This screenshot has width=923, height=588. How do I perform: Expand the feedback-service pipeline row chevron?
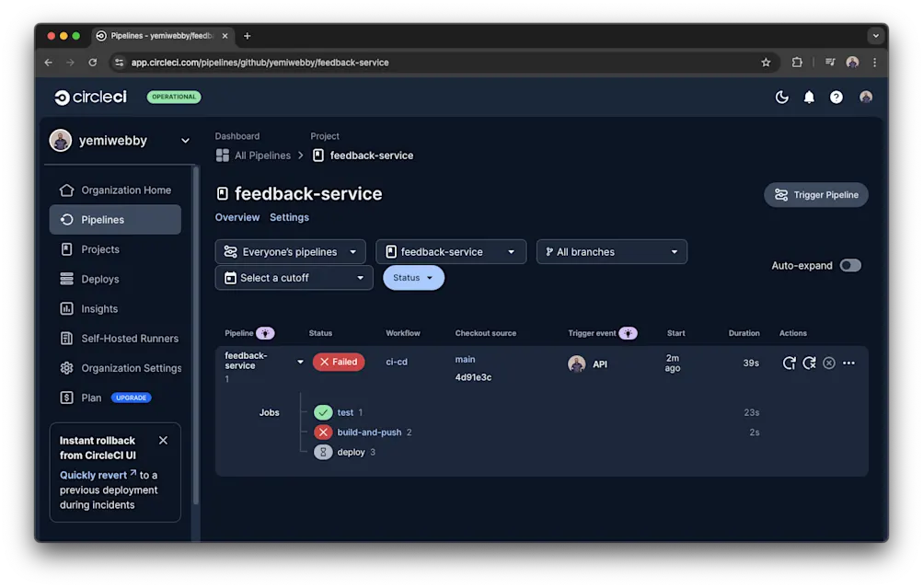(x=300, y=362)
